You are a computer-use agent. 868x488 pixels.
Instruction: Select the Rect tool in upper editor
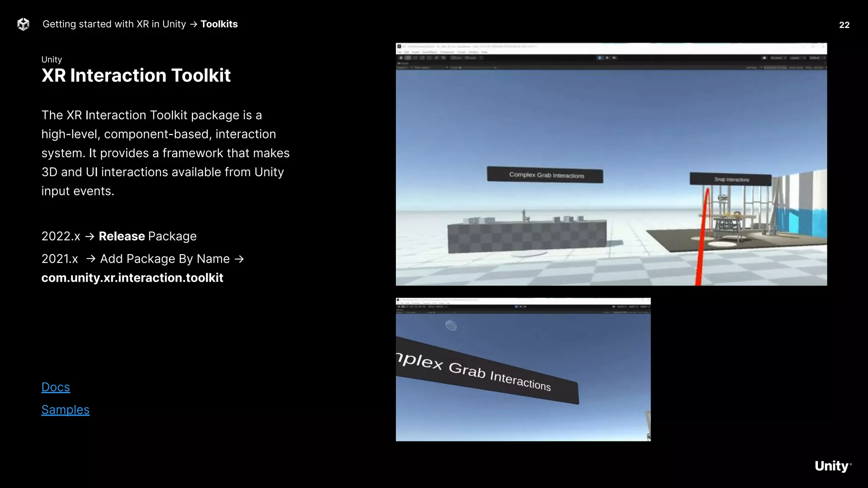point(429,58)
